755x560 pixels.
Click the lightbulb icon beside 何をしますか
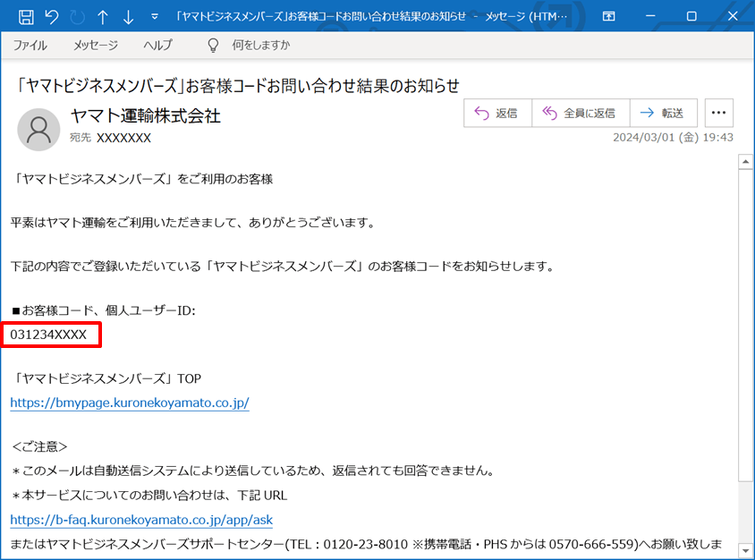pos(212,45)
